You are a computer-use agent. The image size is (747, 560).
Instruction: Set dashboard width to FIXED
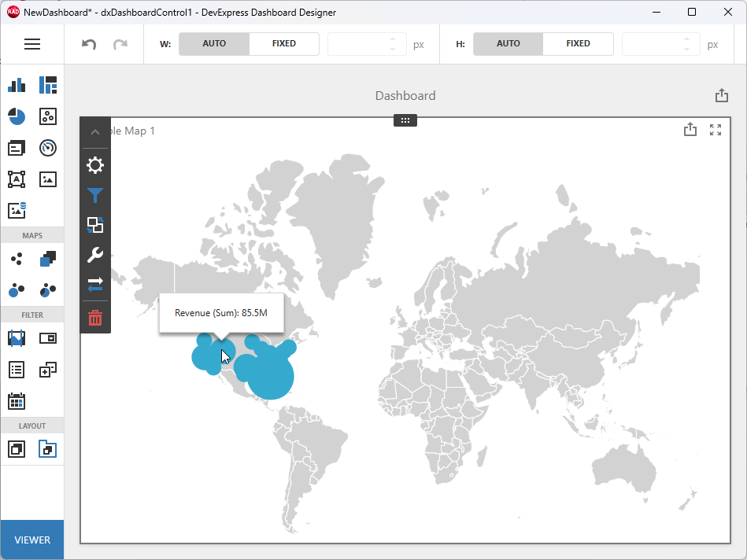tap(283, 43)
